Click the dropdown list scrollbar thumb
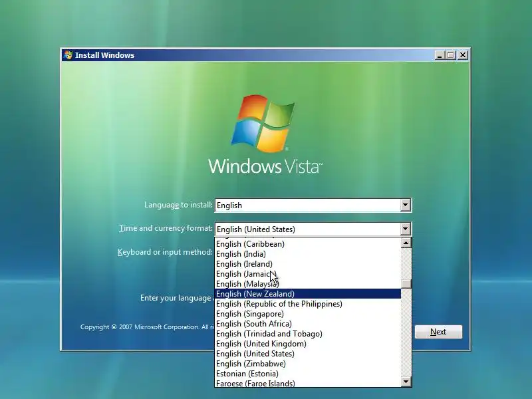The height and width of the screenshot is (399, 532). click(x=406, y=284)
